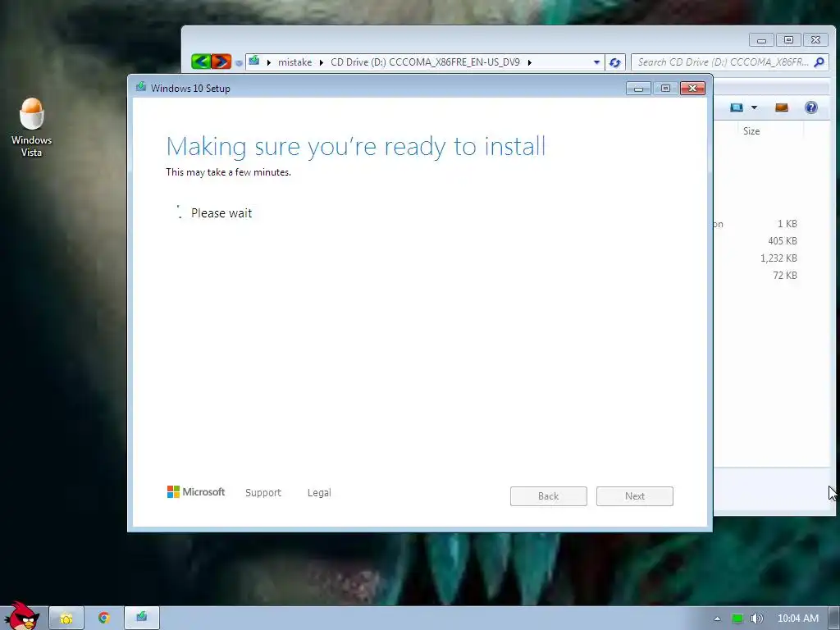Viewport: 840px width, 630px height.
Task: Open Chrome from the taskbar
Action: pos(104,619)
